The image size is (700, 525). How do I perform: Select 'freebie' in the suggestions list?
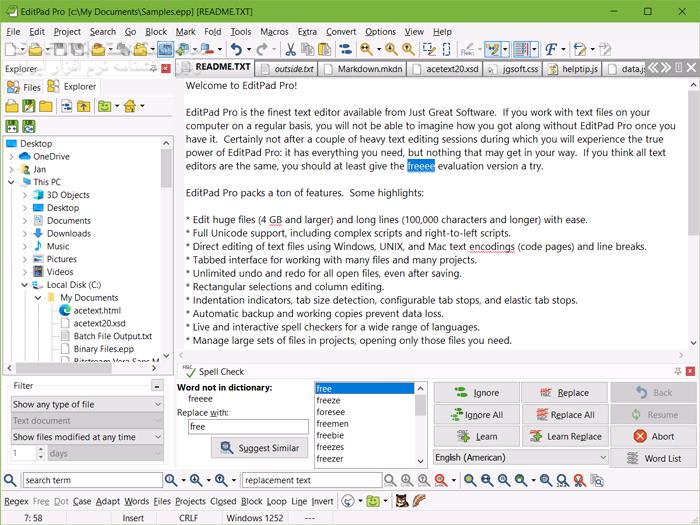[330, 436]
